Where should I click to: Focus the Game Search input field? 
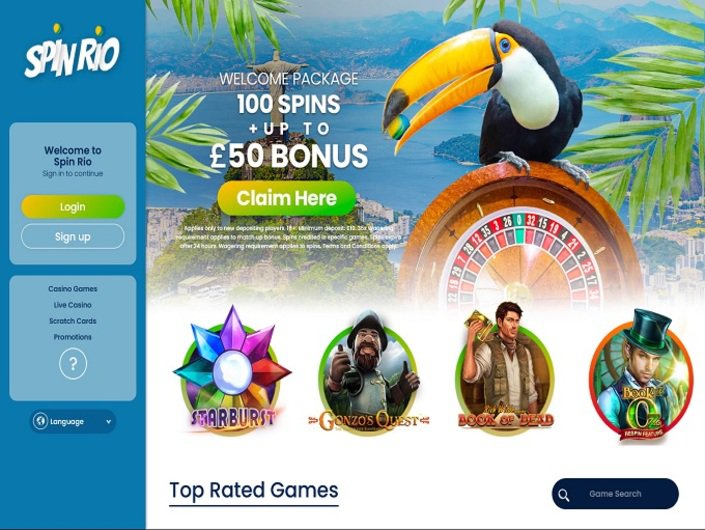click(x=615, y=494)
